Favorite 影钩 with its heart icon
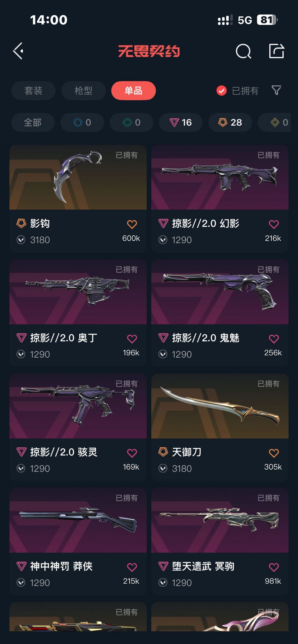The width and height of the screenshot is (298, 644). pyautogui.click(x=132, y=224)
